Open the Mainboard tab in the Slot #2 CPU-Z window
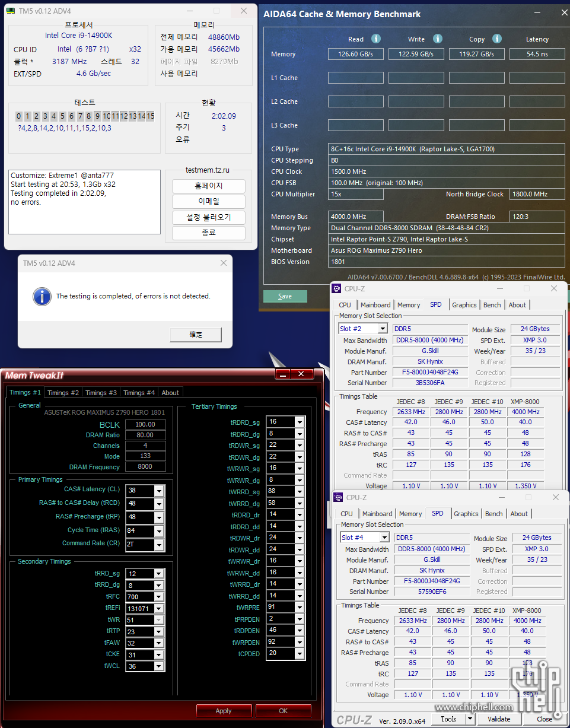The height and width of the screenshot is (728, 570). pyautogui.click(x=375, y=305)
